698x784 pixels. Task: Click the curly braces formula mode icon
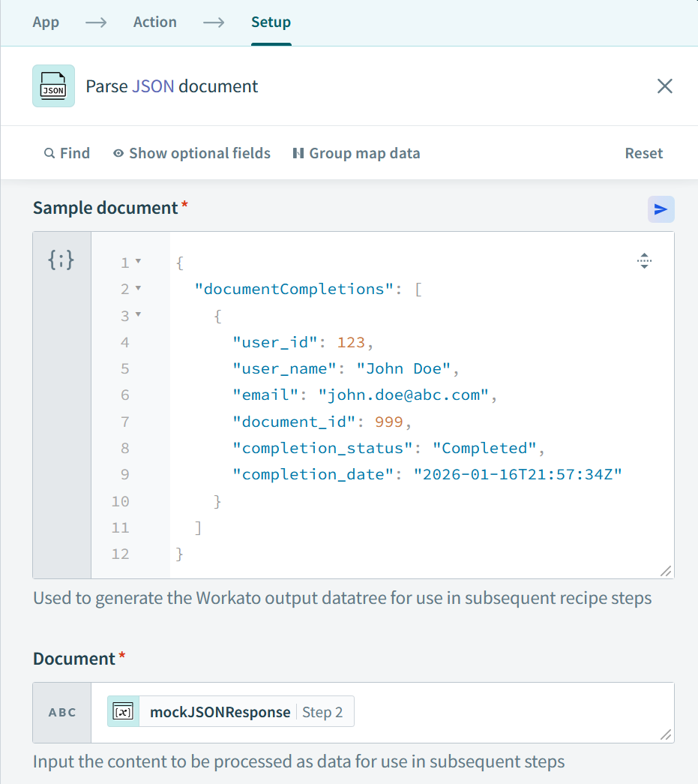[61, 260]
